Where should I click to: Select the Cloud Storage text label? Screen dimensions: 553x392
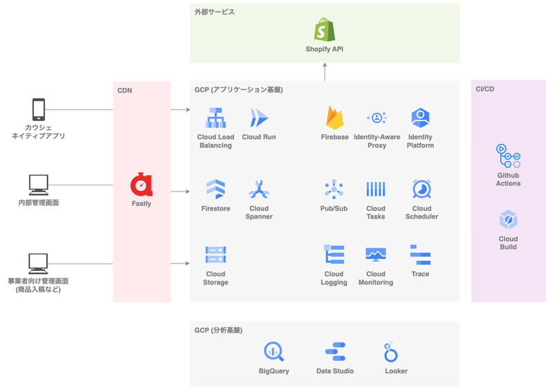tap(216, 279)
